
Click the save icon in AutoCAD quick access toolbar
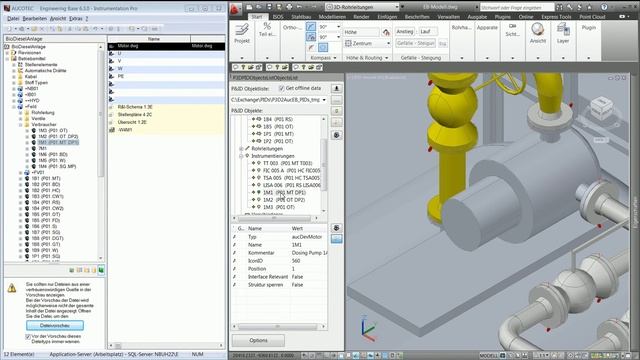(x=269, y=7)
